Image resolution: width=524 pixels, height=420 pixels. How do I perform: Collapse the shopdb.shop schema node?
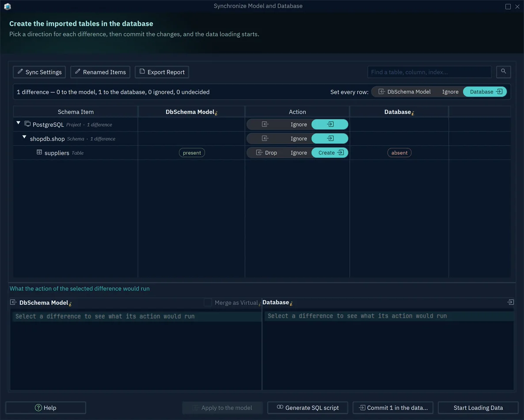[x=24, y=137]
